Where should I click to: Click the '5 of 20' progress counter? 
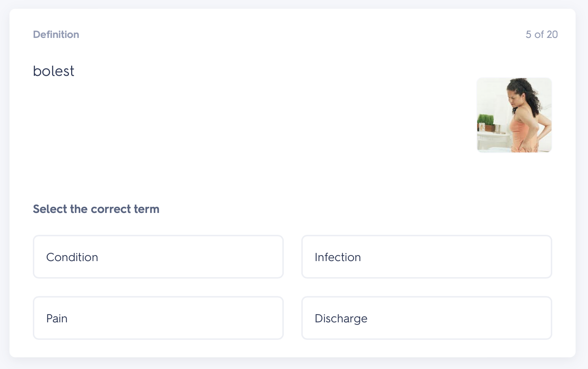[542, 34]
